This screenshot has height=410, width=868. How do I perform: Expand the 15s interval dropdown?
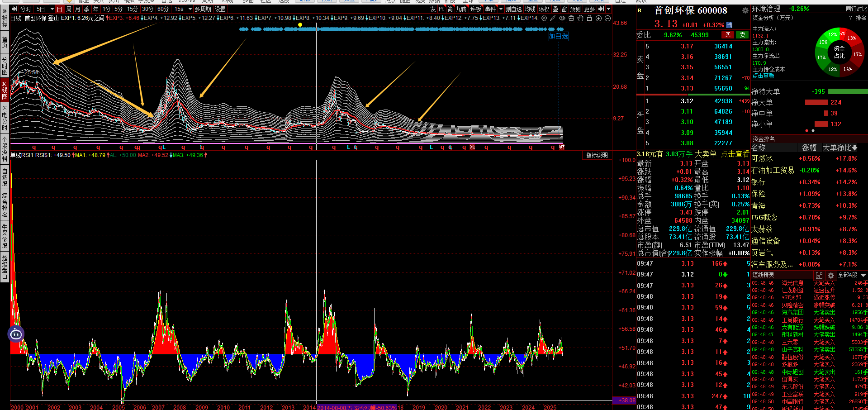[x=190, y=9]
